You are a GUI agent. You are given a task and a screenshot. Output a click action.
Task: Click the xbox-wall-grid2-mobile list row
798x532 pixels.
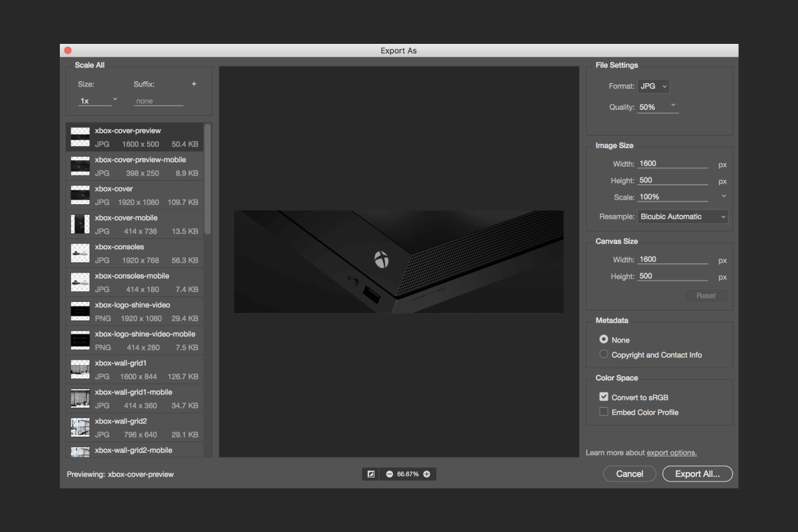pyautogui.click(x=135, y=451)
